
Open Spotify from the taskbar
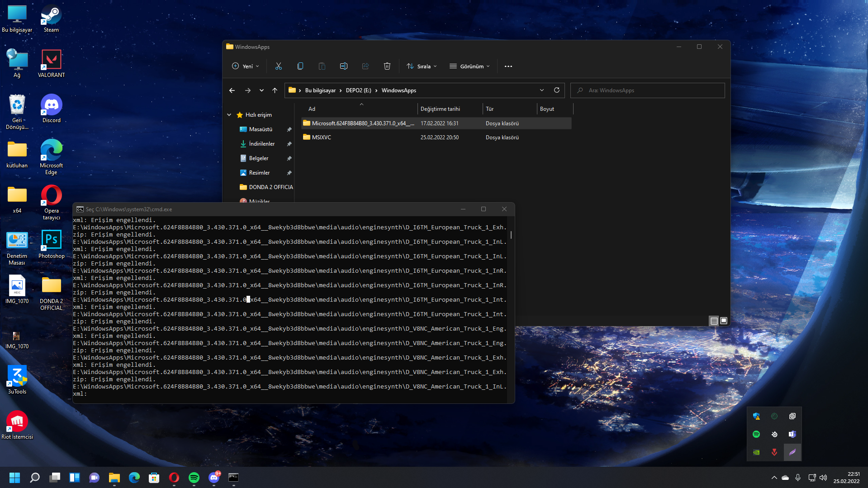[194, 478]
